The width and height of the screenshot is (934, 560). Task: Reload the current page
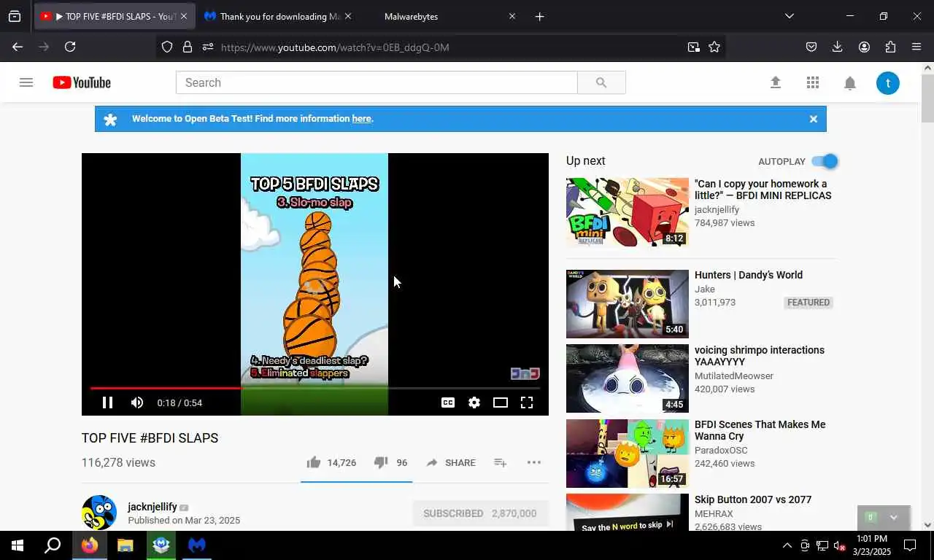[70, 47]
